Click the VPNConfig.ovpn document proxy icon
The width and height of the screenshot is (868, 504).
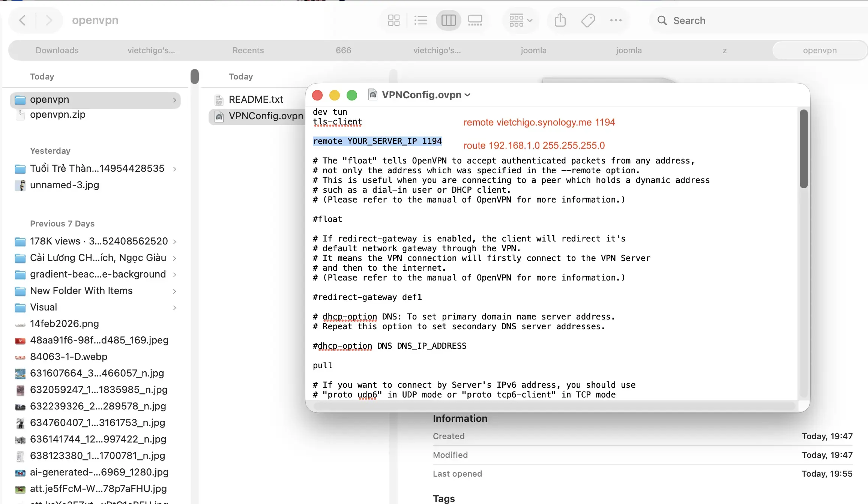[x=373, y=94]
